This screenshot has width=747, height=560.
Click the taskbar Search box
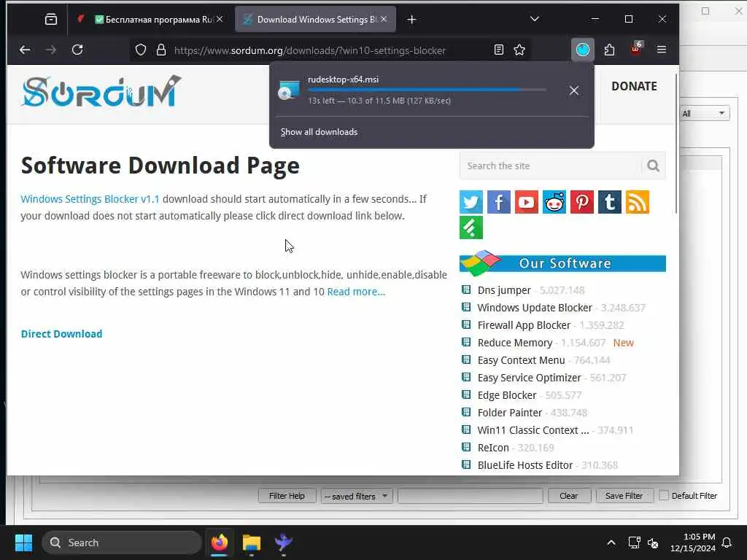[x=122, y=542]
